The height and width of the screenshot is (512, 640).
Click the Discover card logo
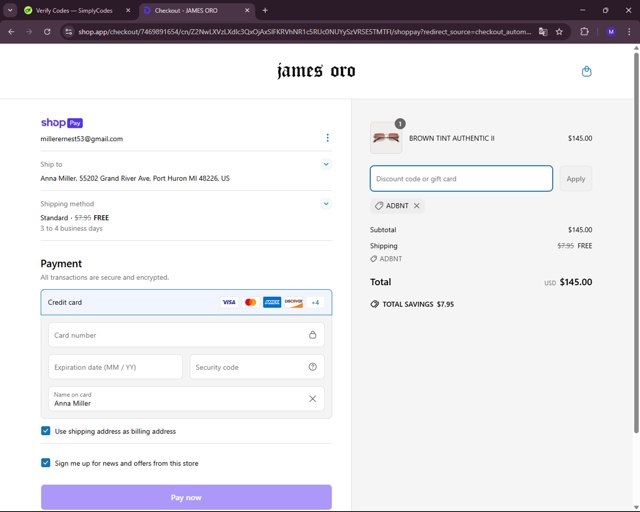coord(293,302)
